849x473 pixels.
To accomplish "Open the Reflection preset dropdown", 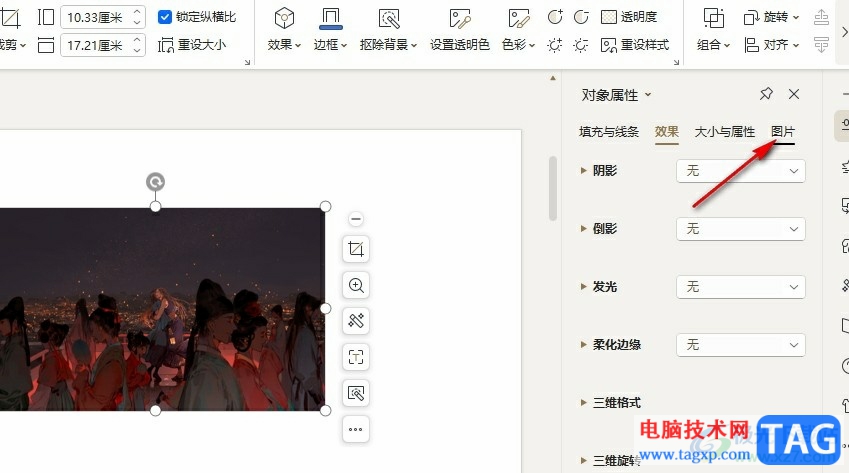I will [741, 229].
